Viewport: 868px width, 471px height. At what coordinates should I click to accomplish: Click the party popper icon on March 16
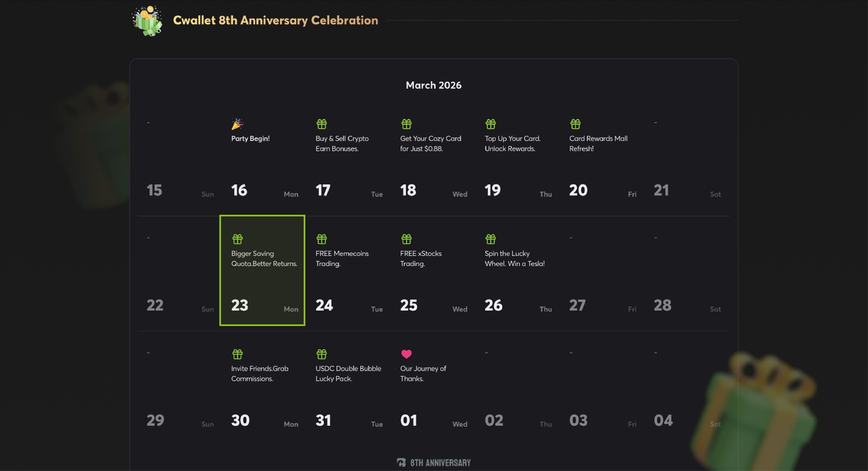(237, 124)
